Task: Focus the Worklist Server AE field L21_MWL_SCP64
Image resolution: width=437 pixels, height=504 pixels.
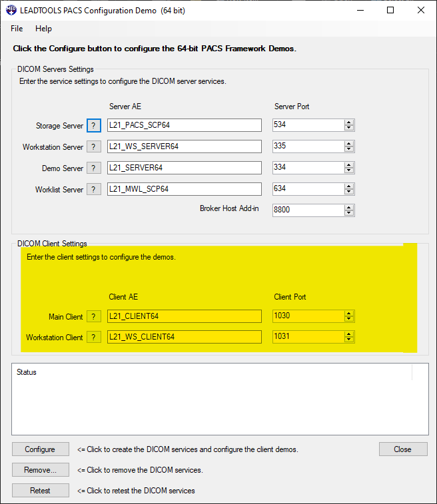Action: pyautogui.click(x=185, y=189)
